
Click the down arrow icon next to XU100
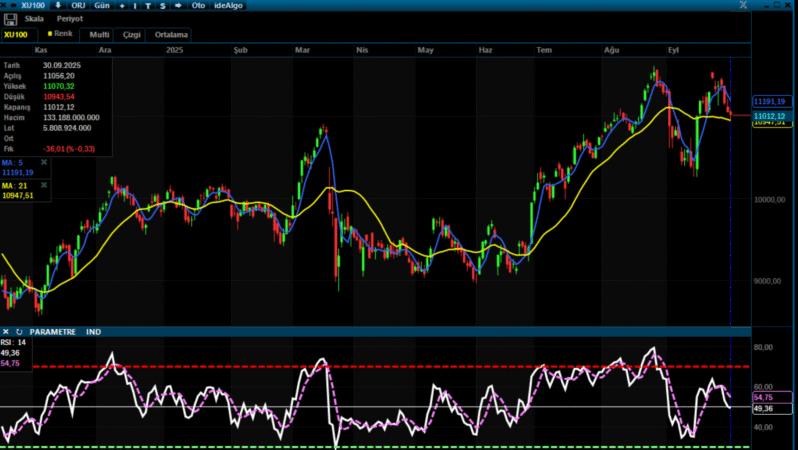58,5
